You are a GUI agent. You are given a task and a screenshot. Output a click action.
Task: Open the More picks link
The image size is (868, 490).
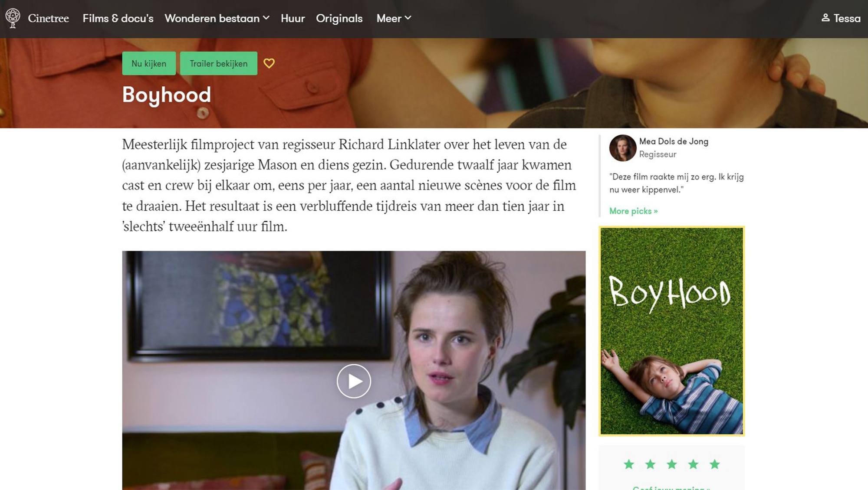tap(633, 211)
